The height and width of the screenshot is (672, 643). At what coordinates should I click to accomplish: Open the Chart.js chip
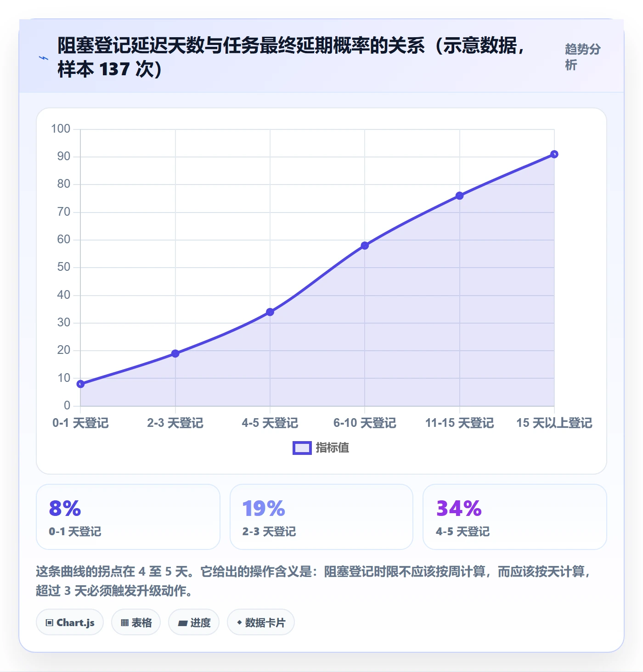(70, 622)
